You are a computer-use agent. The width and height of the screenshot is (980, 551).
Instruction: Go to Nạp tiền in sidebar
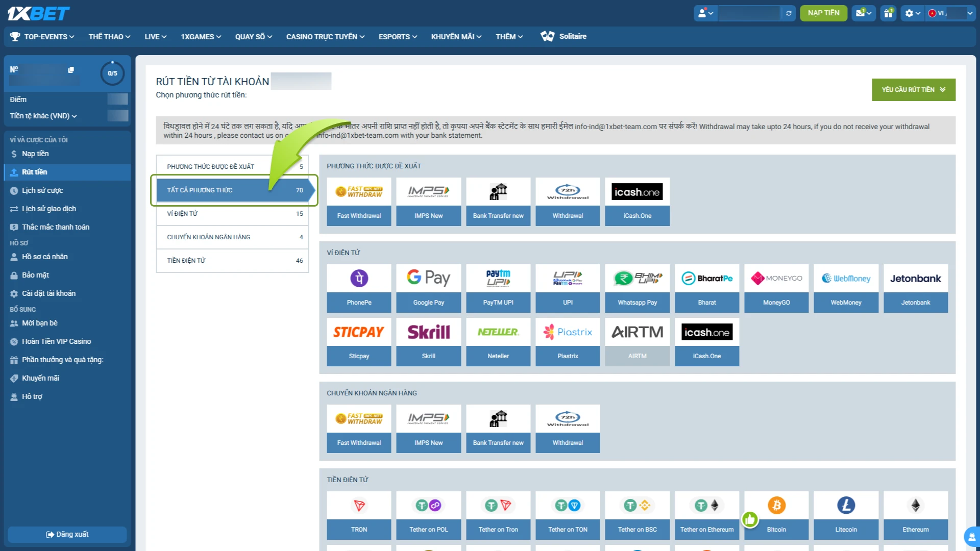pos(67,154)
